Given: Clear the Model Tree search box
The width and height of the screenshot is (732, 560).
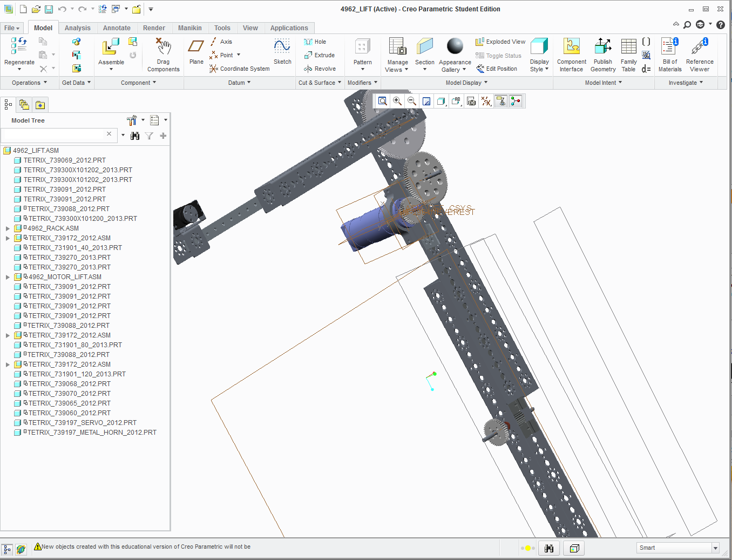Looking at the screenshot, I should [x=109, y=134].
